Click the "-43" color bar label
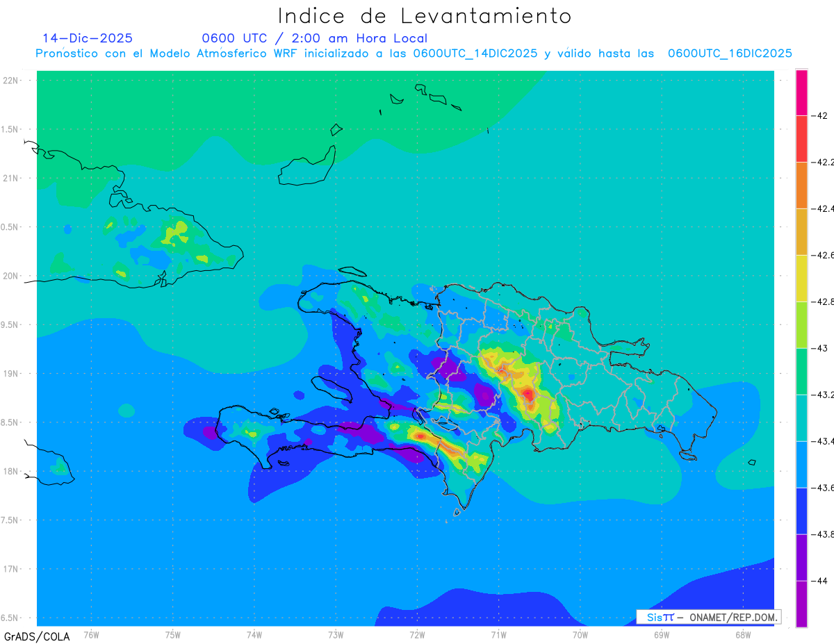 (820, 348)
